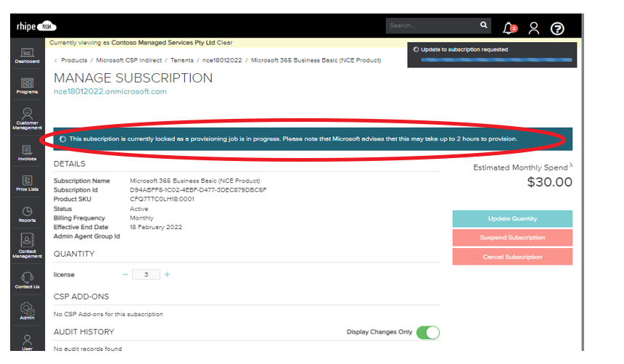Click the search magnifier icon
This screenshot has width=624, height=364.
click(484, 25)
